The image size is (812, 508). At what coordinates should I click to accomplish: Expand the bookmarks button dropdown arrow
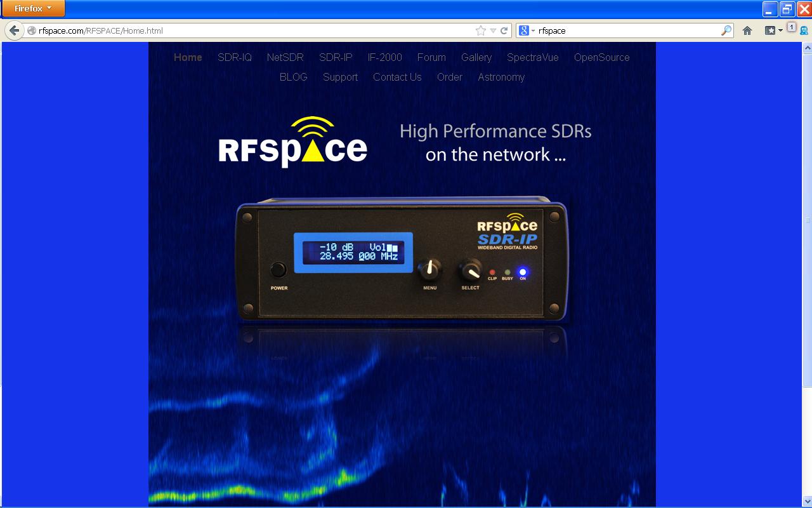click(x=780, y=30)
